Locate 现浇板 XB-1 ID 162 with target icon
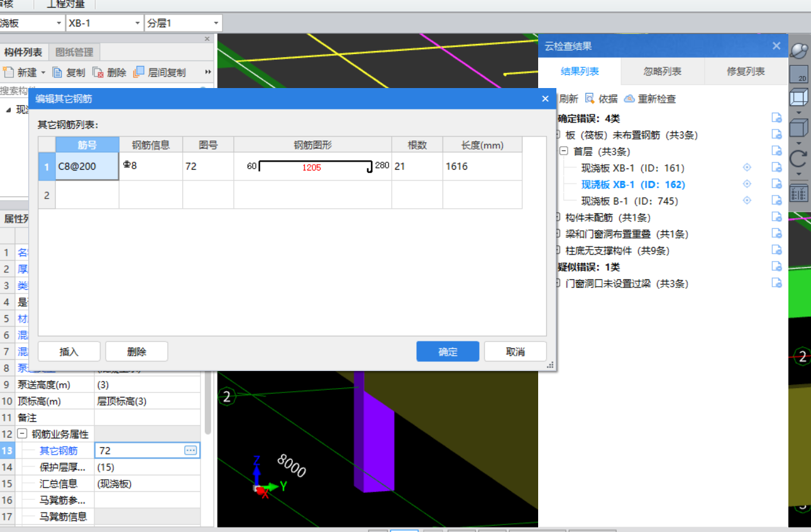The image size is (811, 532). [x=747, y=184]
